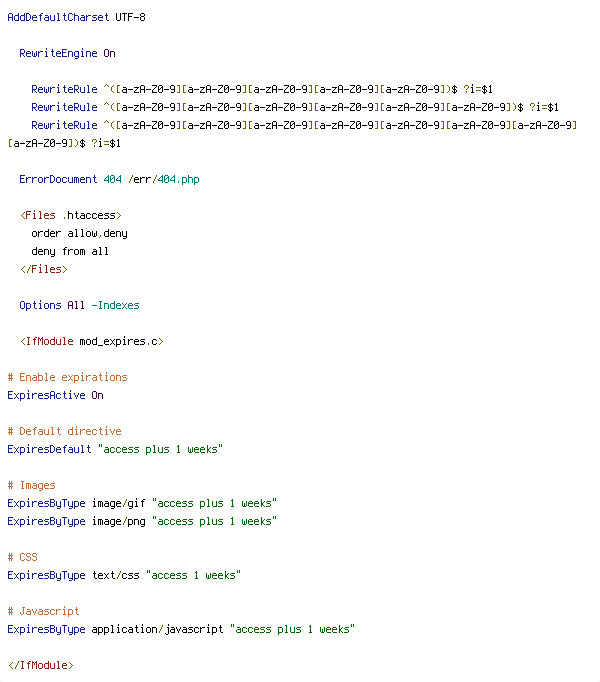Select the "text/css" MIME type
The height and width of the screenshot is (682, 600).
tap(116, 575)
